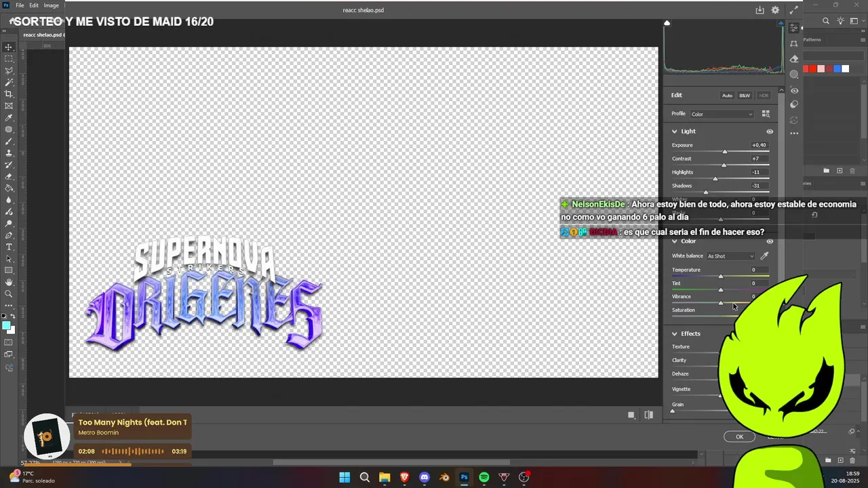Image resolution: width=868 pixels, height=488 pixels.
Task: Select the Hand tool
Action: tap(9, 282)
